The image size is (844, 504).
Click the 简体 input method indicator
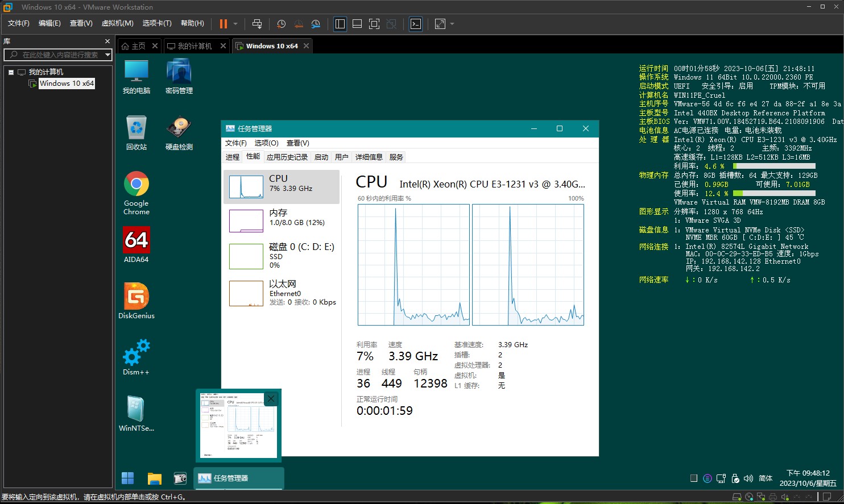tap(766, 478)
